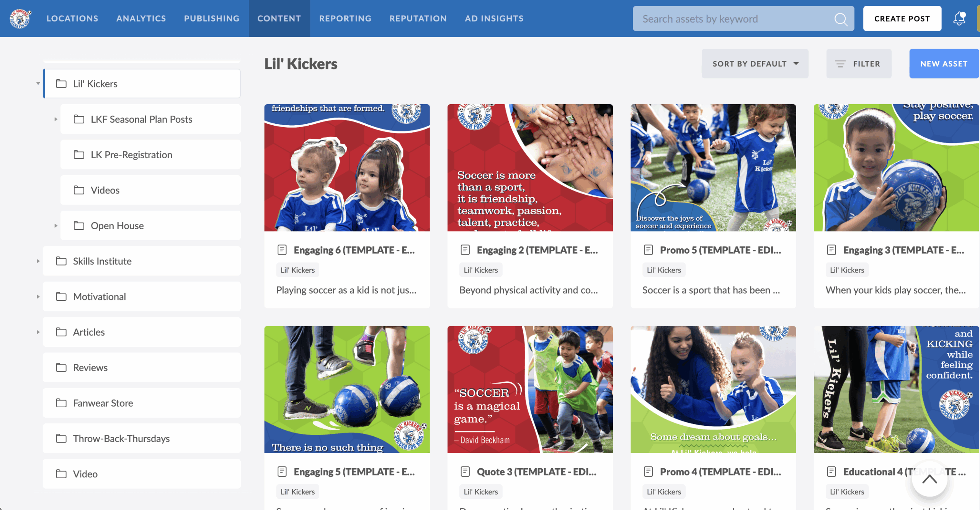The image size is (980, 510).
Task: Open the Sort By Default dropdown
Action: [x=755, y=64]
